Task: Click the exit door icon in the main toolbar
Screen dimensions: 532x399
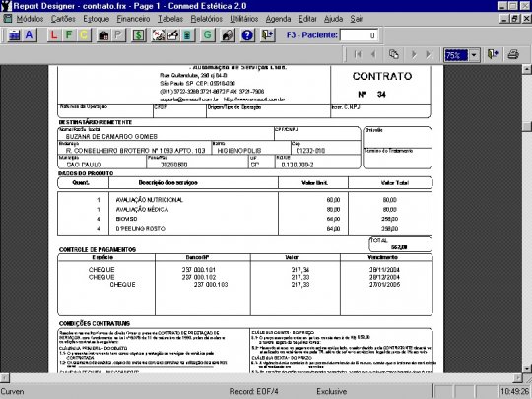Action: [x=267, y=34]
